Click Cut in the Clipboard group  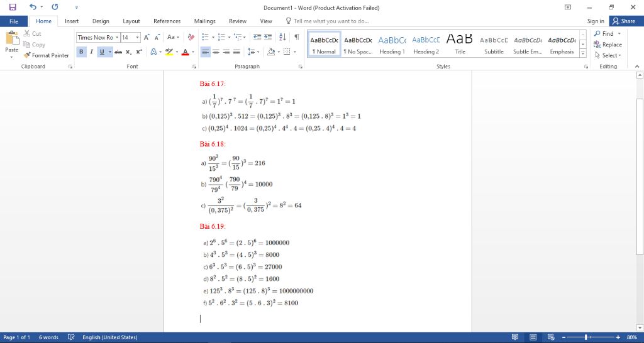click(x=33, y=34)
